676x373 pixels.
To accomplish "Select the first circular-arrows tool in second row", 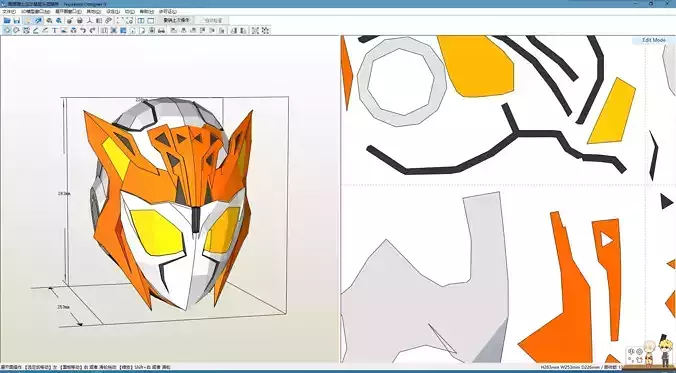I will [x=6, y=30].
